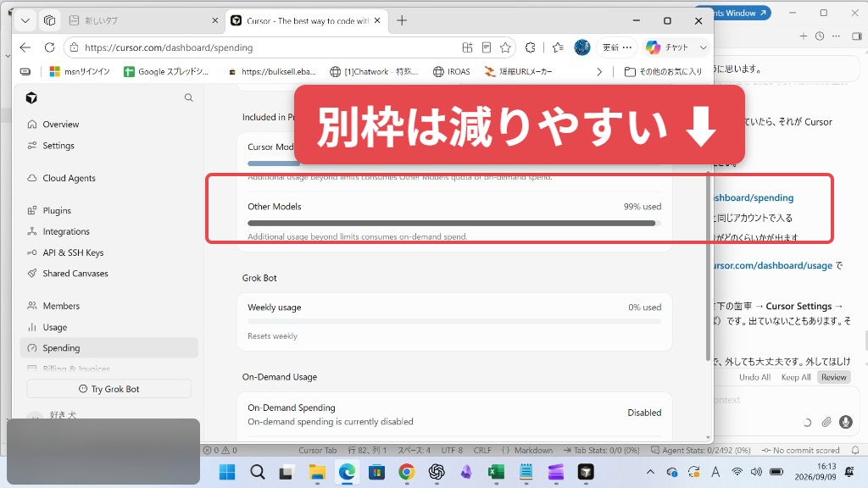This screenshot has height=488, width=868.
Task: Click the 99% used label
Action: pos(643,207)
